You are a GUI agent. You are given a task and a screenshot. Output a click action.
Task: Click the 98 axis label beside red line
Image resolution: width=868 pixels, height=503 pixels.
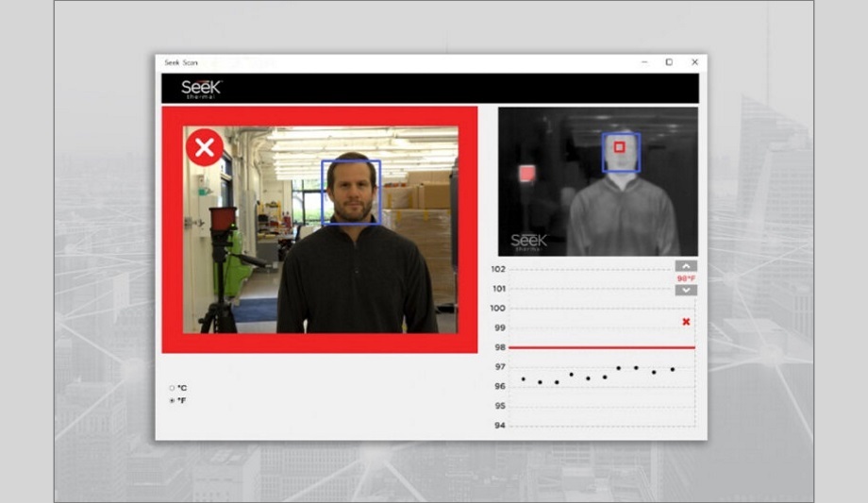pyautogui.click(x=500, y=347)
